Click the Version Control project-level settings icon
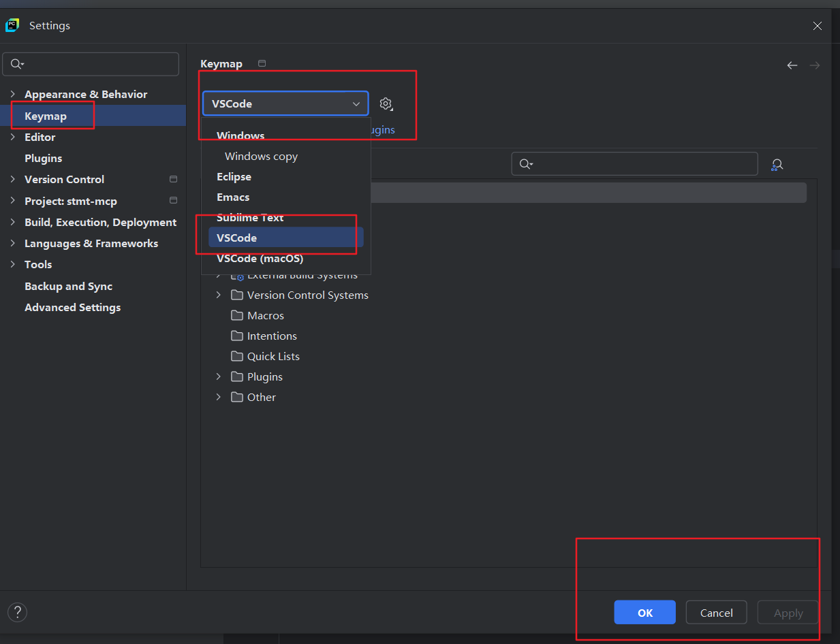 click(173, 179)
